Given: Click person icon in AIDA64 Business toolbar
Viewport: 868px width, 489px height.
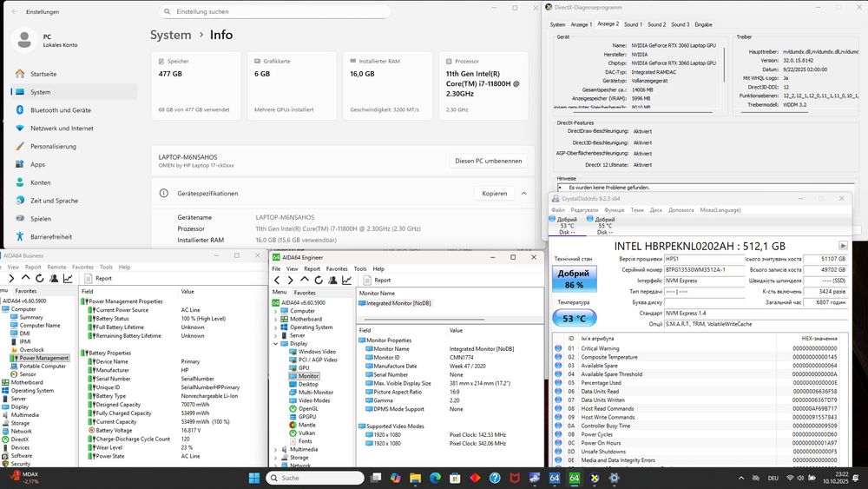Looking at the screenshot, I should click(x=54, y=279).
